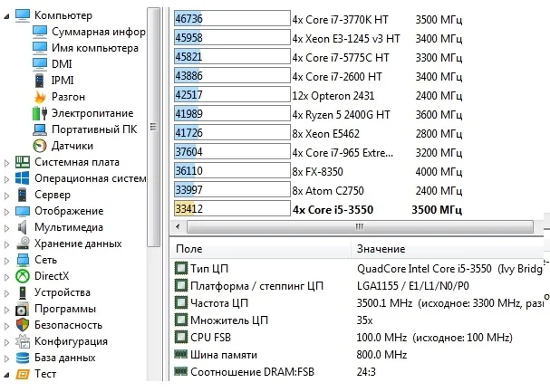Click the Тип ЦП chip icon

pyautogui.click(x=181, y=269)
